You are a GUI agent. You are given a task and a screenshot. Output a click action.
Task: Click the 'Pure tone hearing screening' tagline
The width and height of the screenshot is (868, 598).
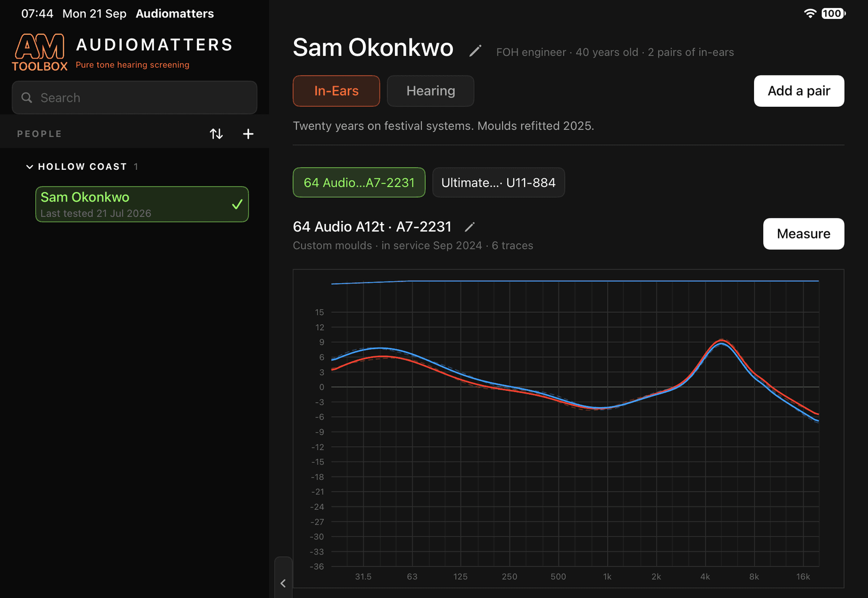click(x=132, y=65)
